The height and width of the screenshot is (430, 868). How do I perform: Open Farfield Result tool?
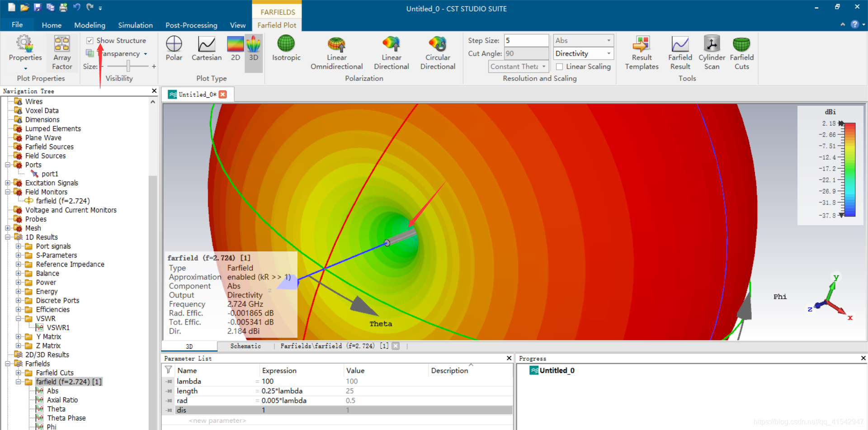(x=680, y=52)
